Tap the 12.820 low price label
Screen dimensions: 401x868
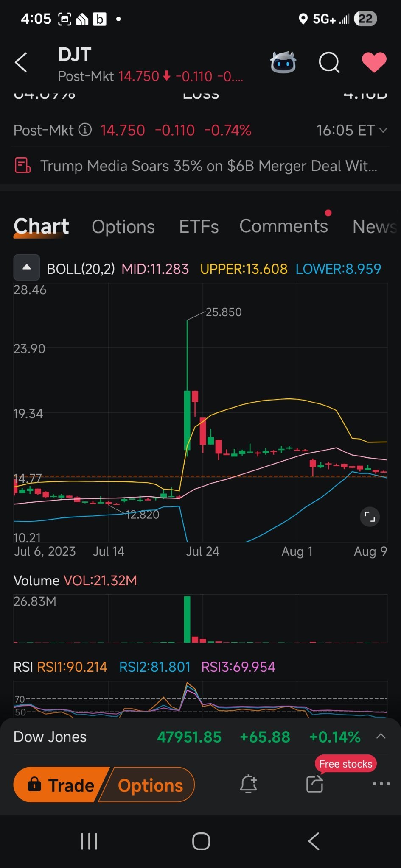pyautogui.click(x=143, y=515)
